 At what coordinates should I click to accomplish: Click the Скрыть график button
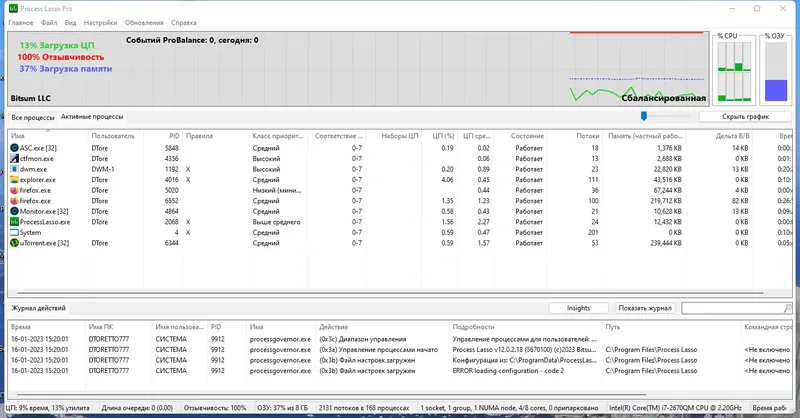tap(745, 116)
